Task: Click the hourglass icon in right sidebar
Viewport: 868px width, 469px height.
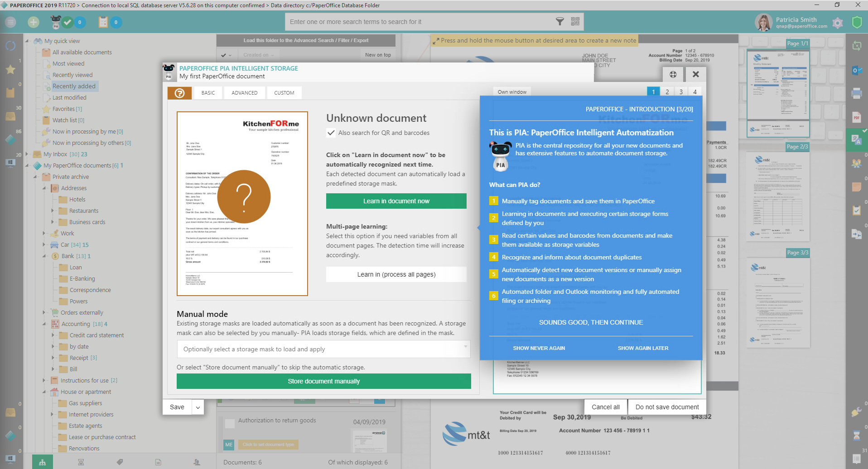Action: (857, 435)
